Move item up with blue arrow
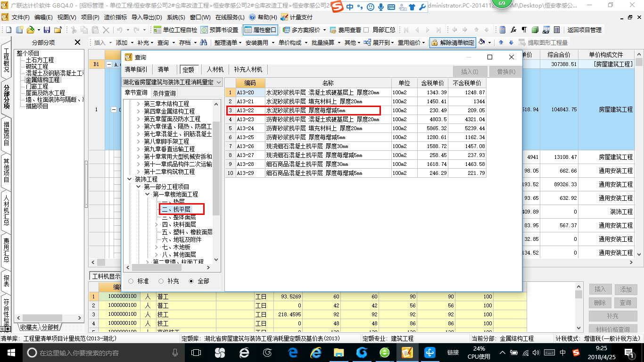 pos(500,42)
